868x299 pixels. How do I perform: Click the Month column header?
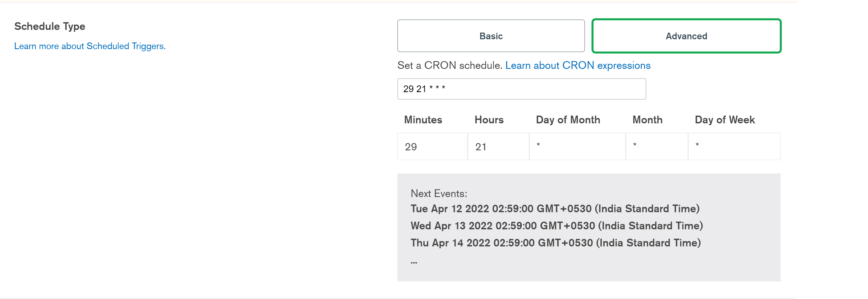tap(647, 120)
